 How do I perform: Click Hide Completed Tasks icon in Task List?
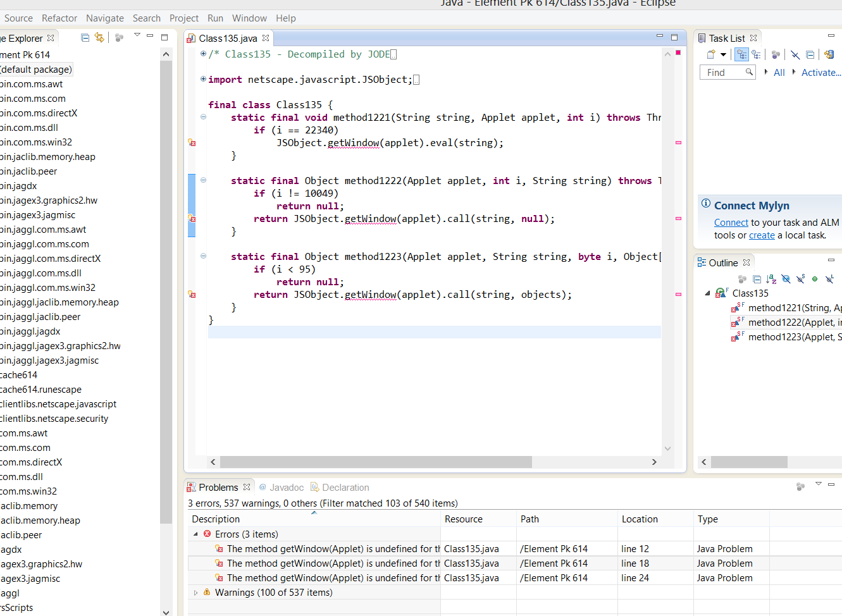pos(795,55)
